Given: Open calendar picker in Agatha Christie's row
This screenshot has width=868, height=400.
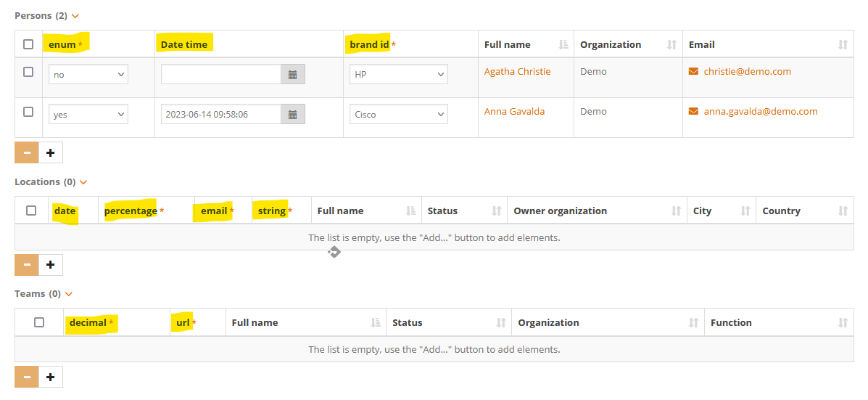Looking at the screenshot, I should coord(293,75).
